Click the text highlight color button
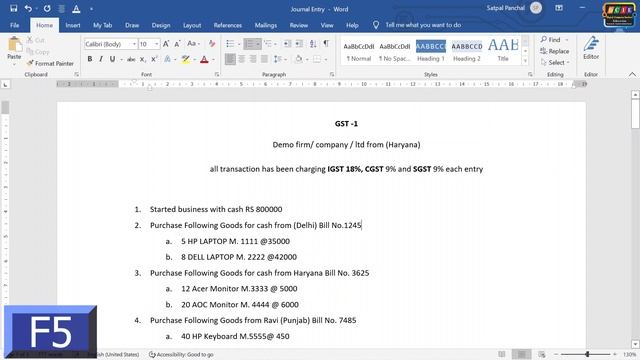 pyautogui.click(x=186, y=60)
